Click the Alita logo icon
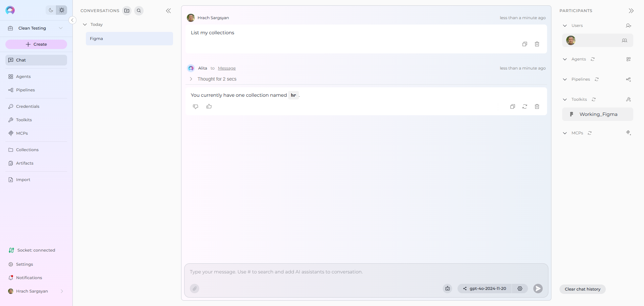This screenshot has height=306, width=644. pyautogui.click(x=10, y=10)
